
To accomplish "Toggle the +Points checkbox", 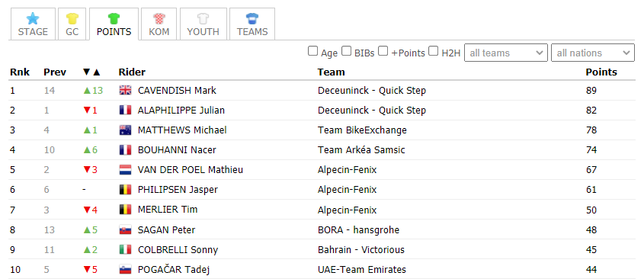I will [383, 51].
